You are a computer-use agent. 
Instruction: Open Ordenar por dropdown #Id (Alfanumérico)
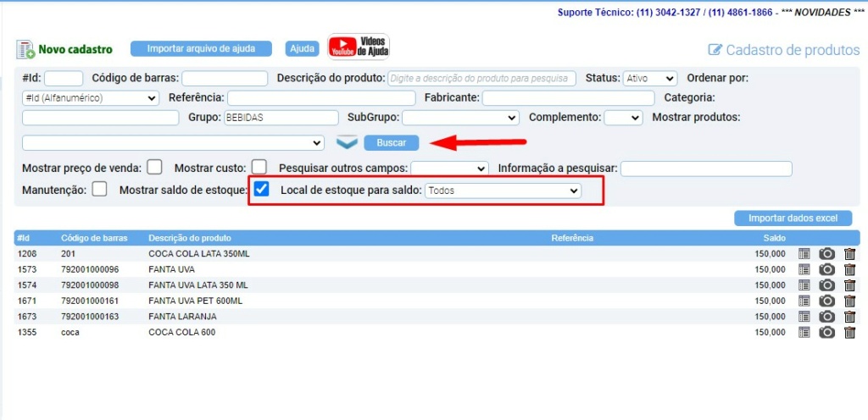(90, 98)
